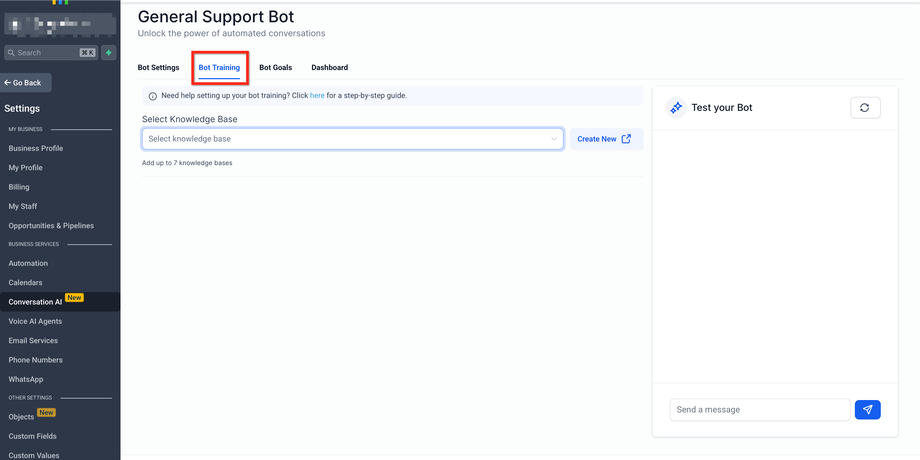Focus the sidebar Search box
Screen dimensions: 920x460
point(50,53)
